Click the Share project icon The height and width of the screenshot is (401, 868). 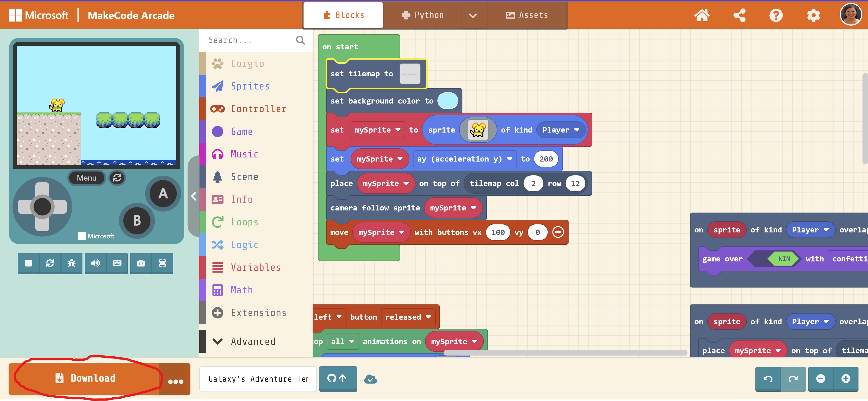[739, 15]
